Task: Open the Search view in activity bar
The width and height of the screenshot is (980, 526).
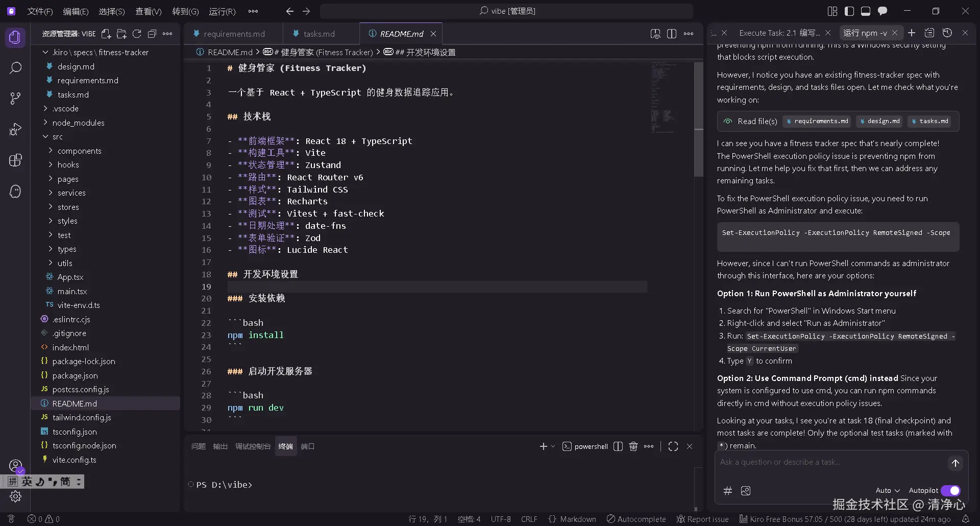Action: (x=15, y=67)
